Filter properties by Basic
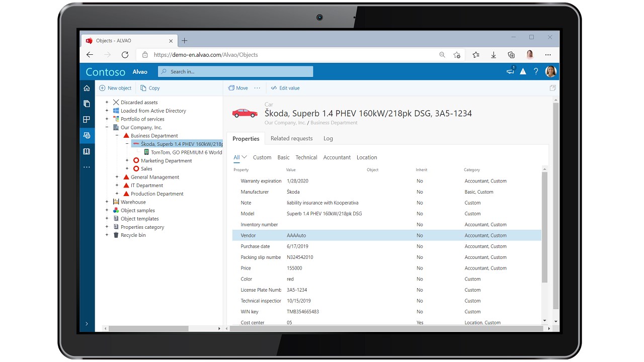The image size is (644, 362). [x=284, y=157]
